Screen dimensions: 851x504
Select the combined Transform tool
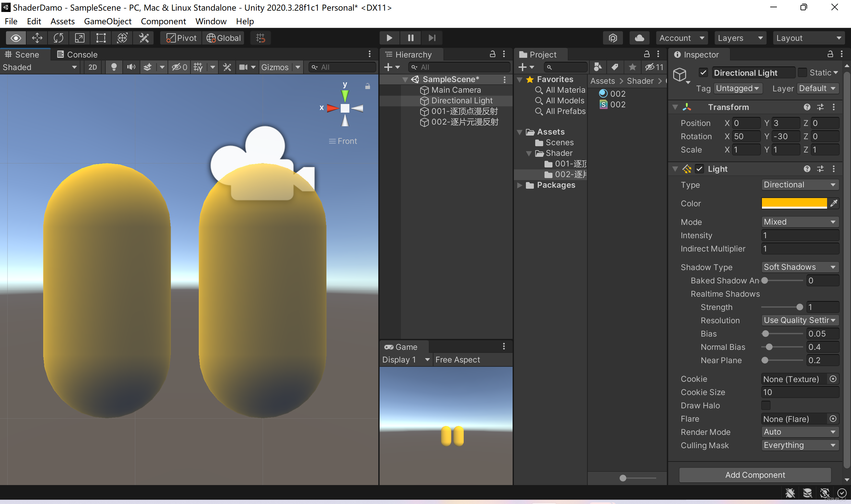pos(122,38)
